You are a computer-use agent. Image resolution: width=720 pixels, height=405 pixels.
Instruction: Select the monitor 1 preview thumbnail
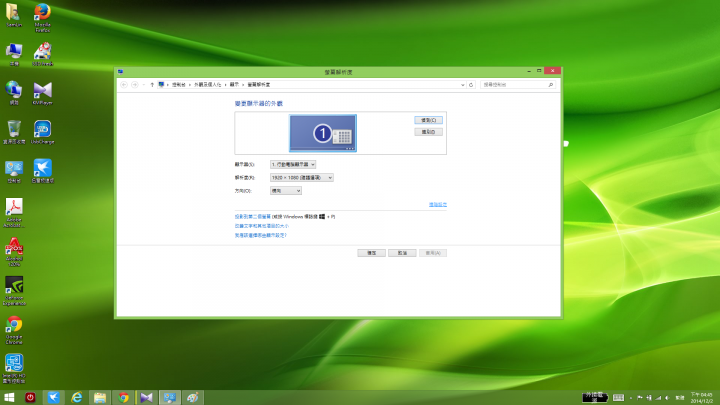click(323, 133)
